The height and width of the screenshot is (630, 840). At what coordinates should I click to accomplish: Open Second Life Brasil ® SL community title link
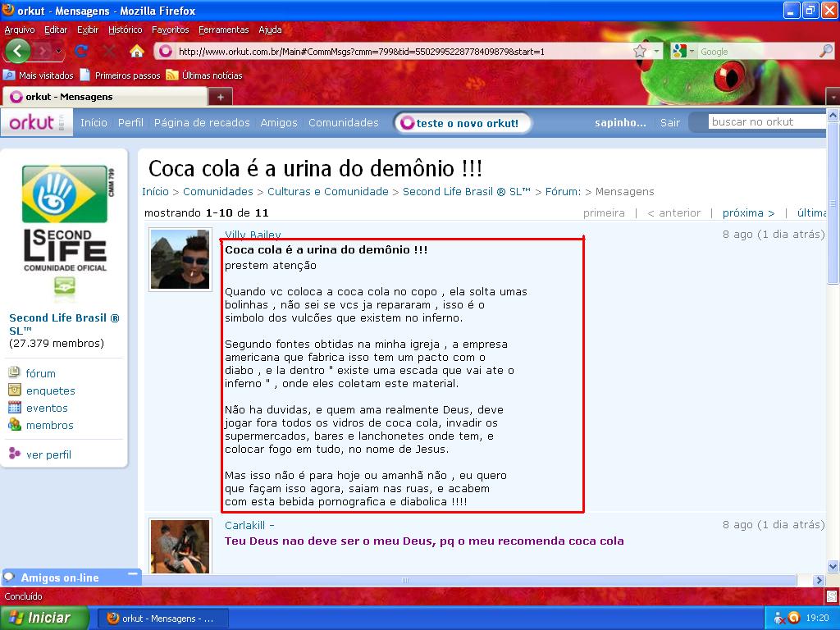point(64,323)
